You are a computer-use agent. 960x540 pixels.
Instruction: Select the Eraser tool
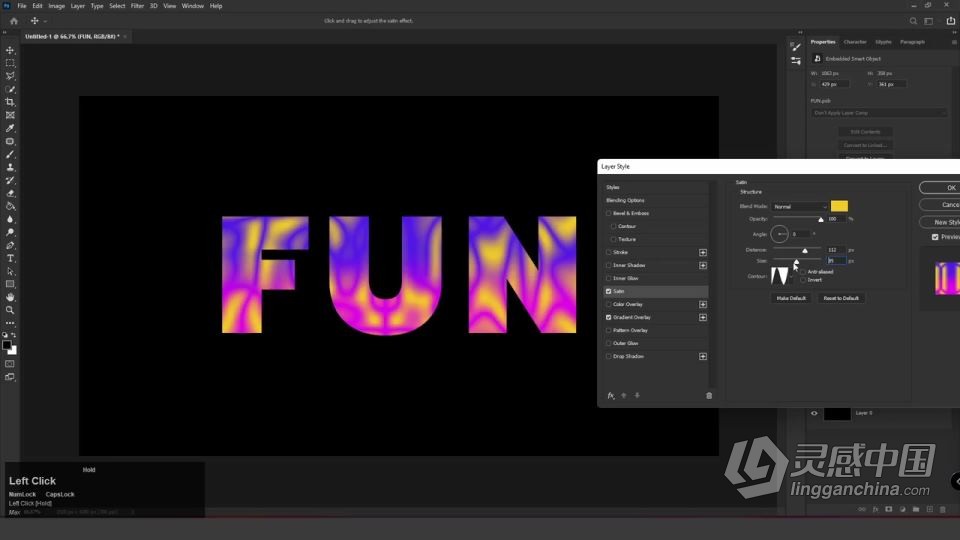(10, 193)
